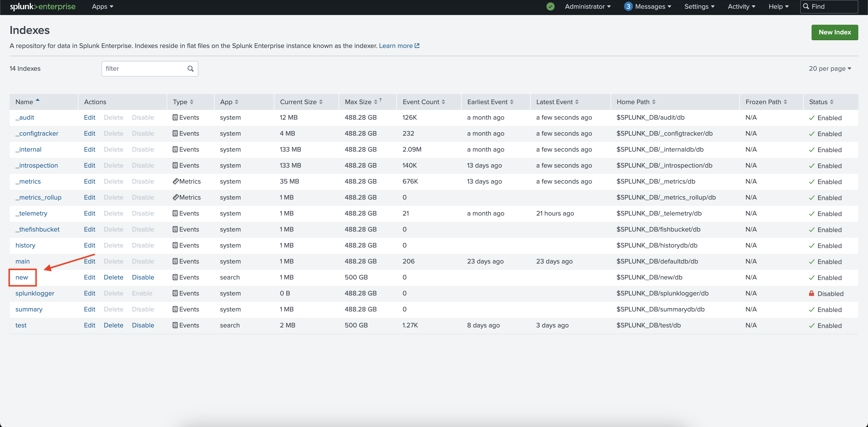Click the Max Size help question mark
This screenshot has width=868, height=427.
click(x=380, y=100)
